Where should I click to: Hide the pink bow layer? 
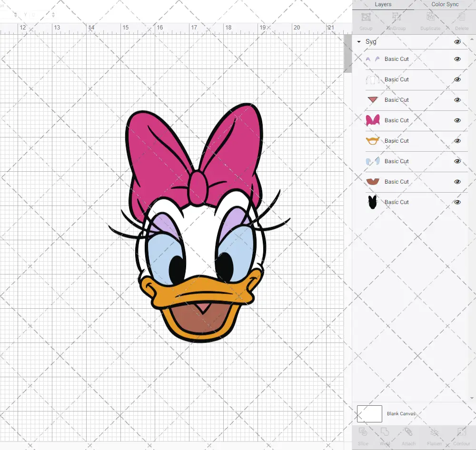(x=457, y=120)
